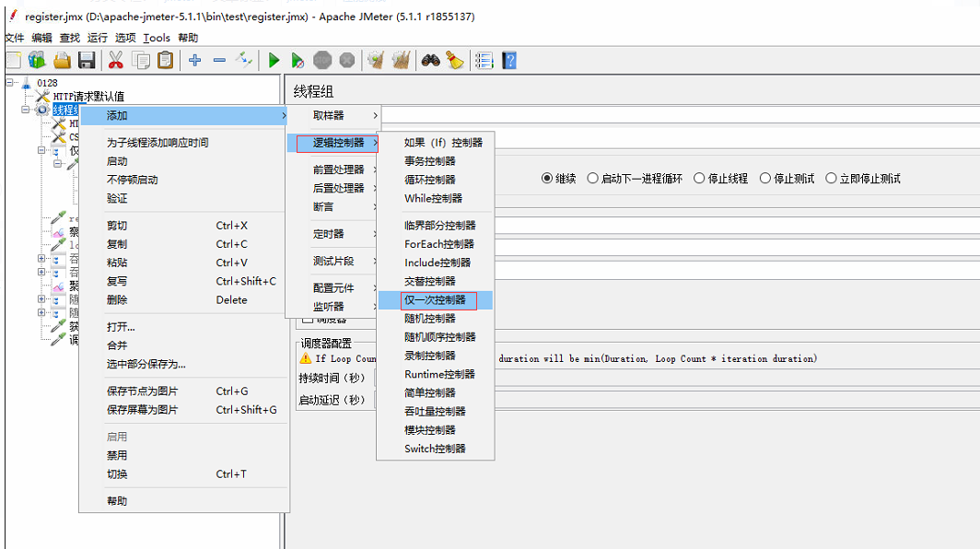Open the 定时器 submenu
This screenshot has height=549, width=980.
(x=332, y=234)
